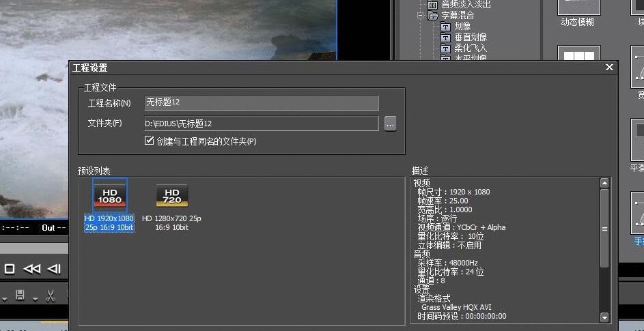
Task: Open the dropdown arrow next to save icon
Action: coord(35,298)
